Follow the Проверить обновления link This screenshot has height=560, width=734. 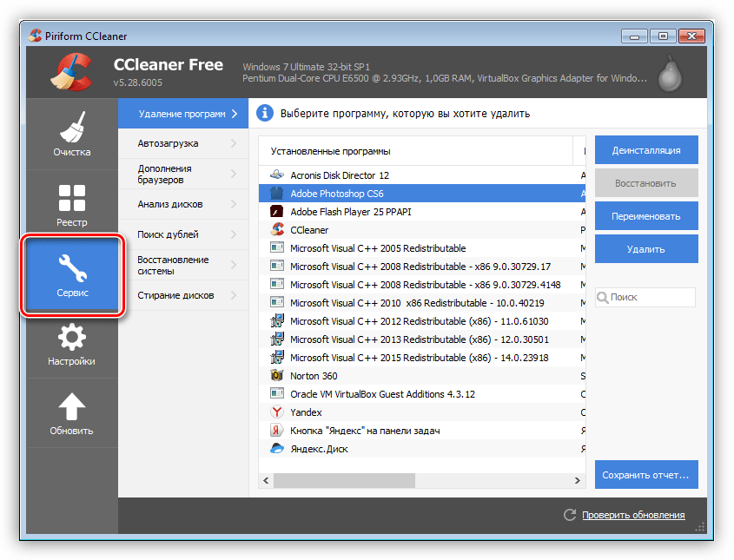pos(632,515)
